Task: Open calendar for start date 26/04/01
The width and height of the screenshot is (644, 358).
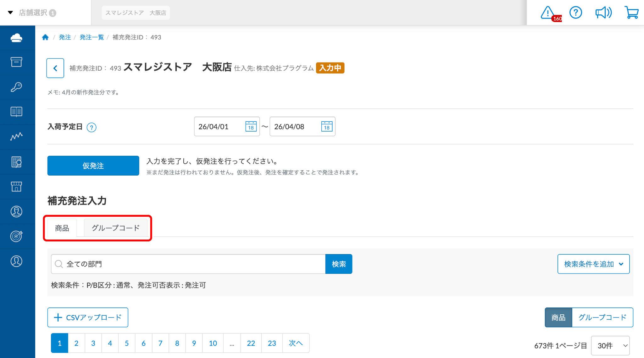Action: click(251, 127)
